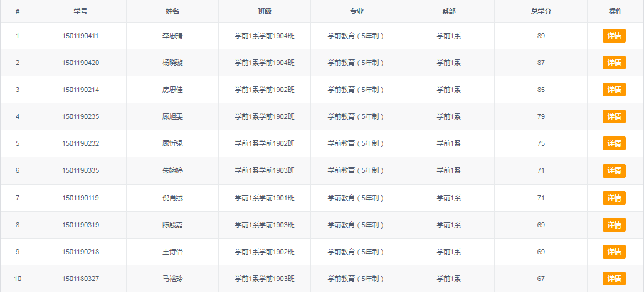644x293 pixels.
Task: Click student ID 1501180327 in row 10
Action: point(80,279)
